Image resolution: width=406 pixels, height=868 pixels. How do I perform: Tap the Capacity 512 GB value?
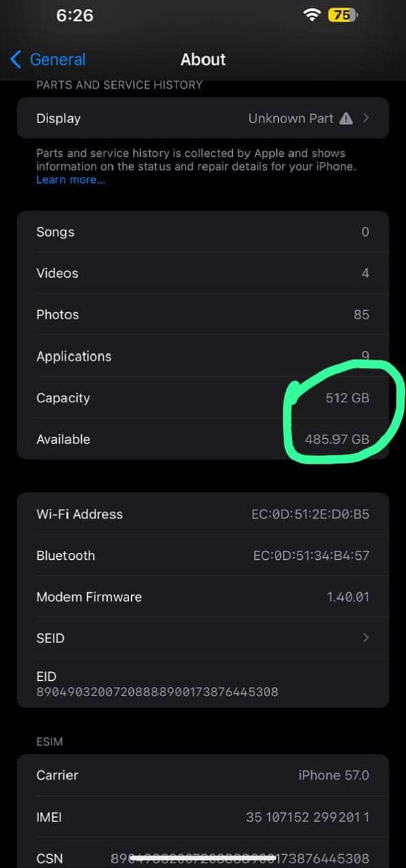coord(348,398)
